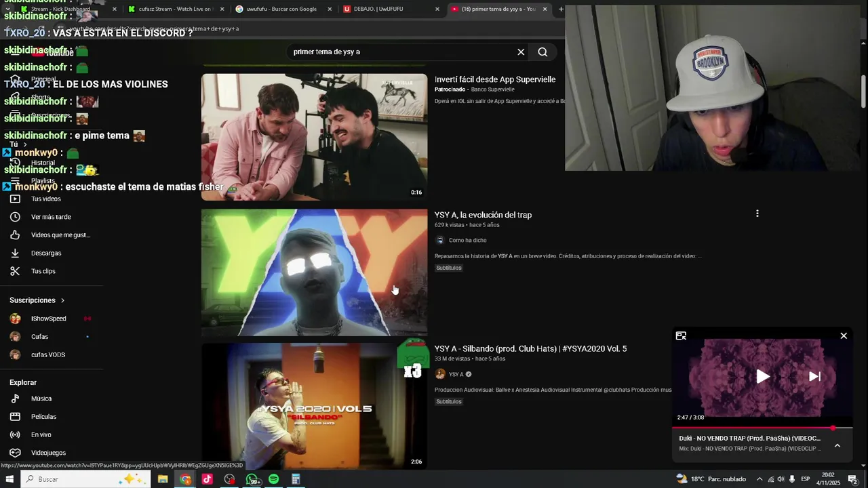Clear the YouTube search box with X

[521, 52]
